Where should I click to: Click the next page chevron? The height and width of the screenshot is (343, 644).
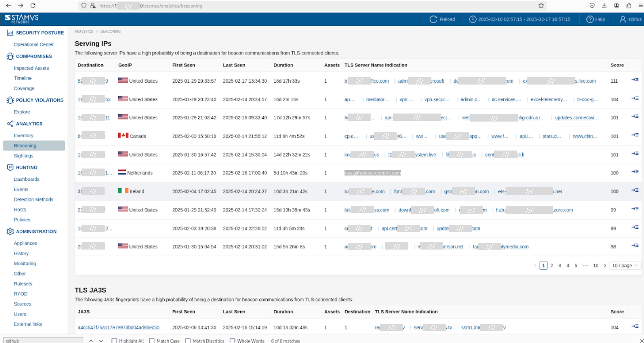(x=605, y=266)
